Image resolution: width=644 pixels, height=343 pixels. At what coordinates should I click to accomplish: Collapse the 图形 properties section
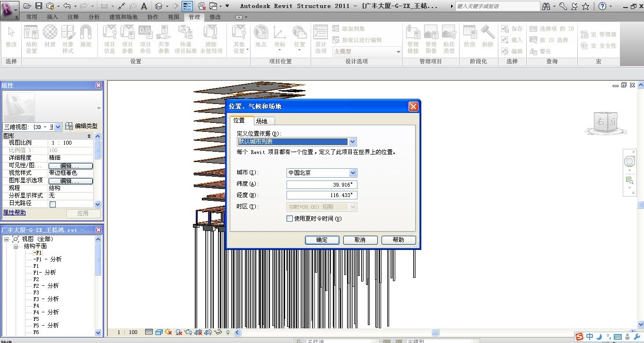click(89, 136)
